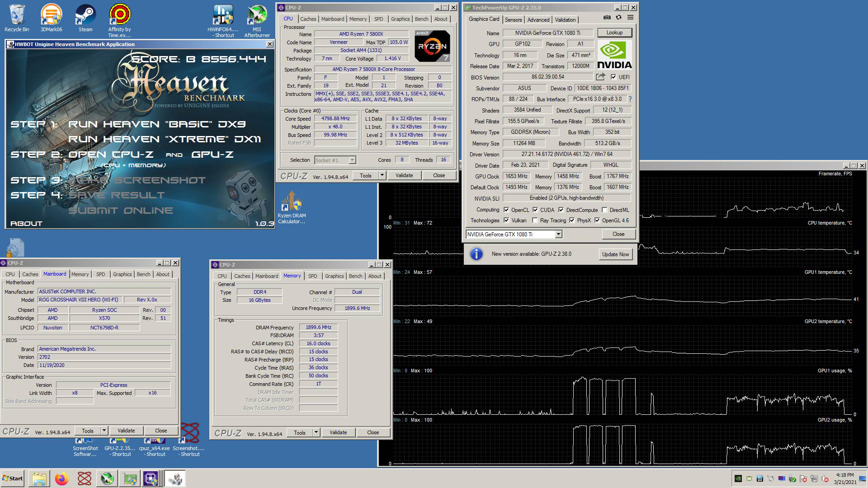The width and height of the screenshot is (868, 488).
Task: Expand Tools dropdown arrow in Mainboard CPU-Z window
Action: pos(104,431)
